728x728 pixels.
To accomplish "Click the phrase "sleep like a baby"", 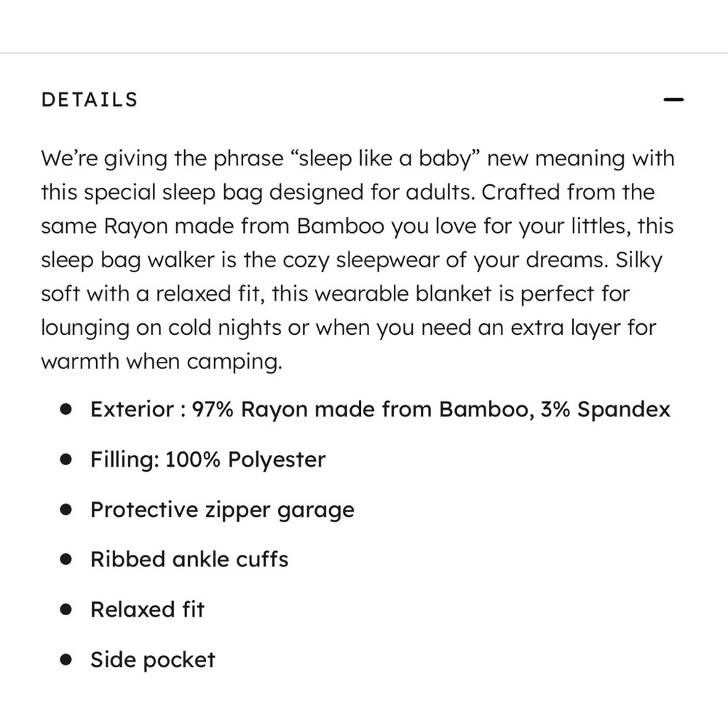I will tap(385, 159).
